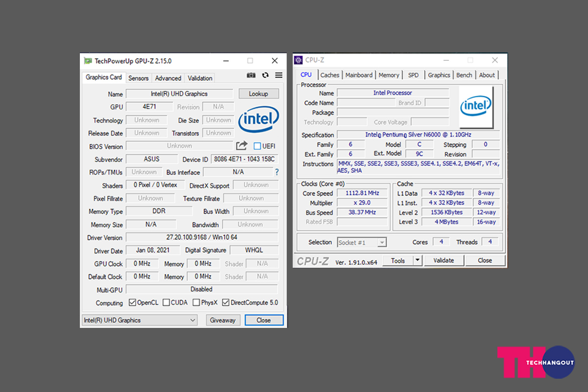Click the 4E71 GPU field
Screen dimensions: 588x392
click(149, 107)
